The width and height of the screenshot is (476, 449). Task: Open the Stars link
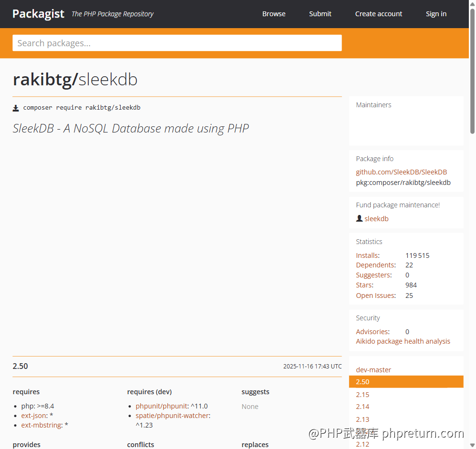[364, 285]
